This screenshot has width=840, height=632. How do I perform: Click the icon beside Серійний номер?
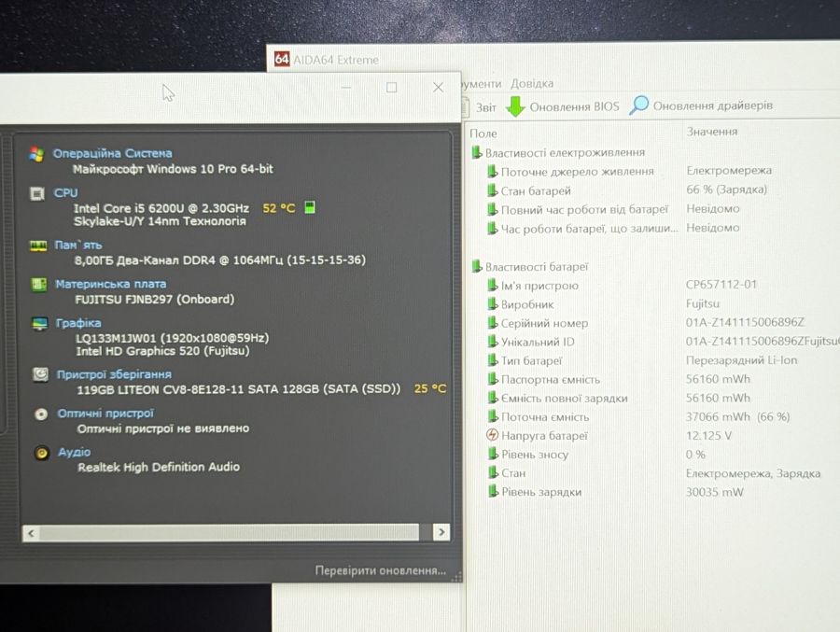tap(492, 323)
